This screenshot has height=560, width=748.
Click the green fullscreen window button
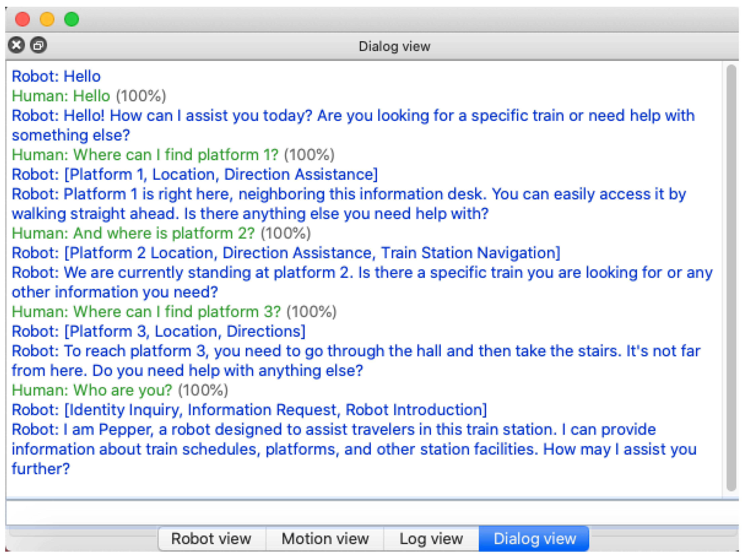click(x=72, y=19)
